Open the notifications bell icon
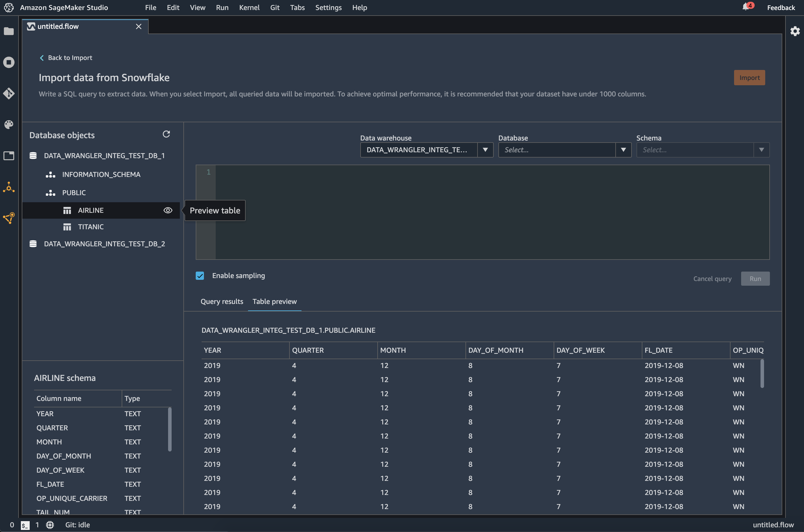 pos(746,7)
